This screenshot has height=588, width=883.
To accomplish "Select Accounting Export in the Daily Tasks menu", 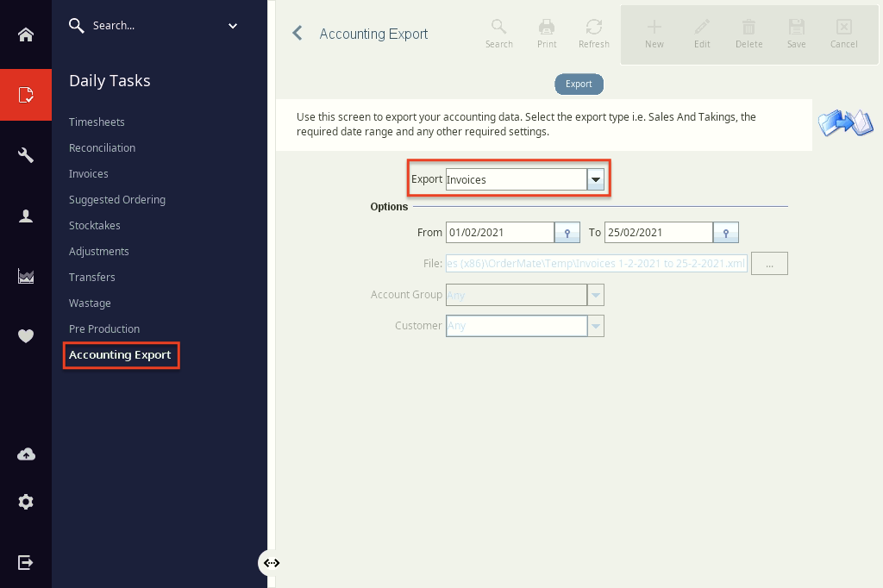I will pyautogui.click(x=120, y=354).
